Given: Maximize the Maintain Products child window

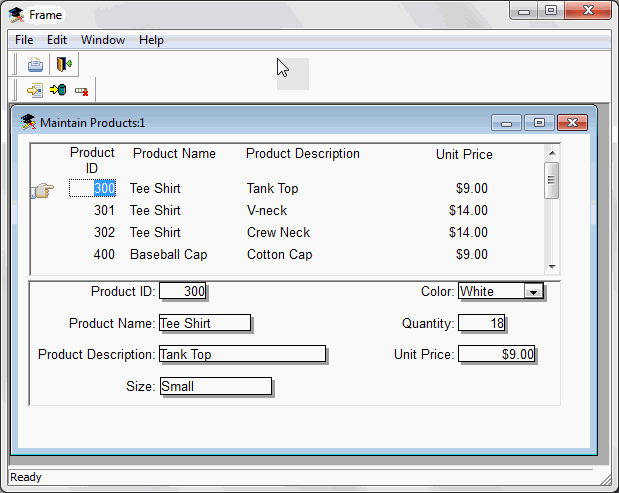Looking at the screenshot, I should click(539, 122).
